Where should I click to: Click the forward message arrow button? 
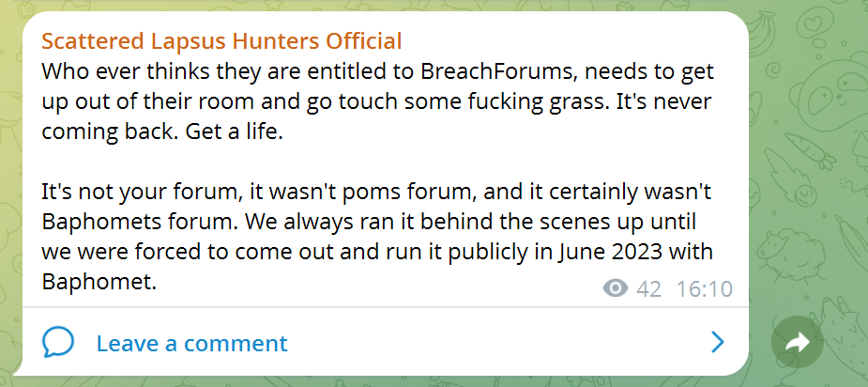pyautogui.click(x=798, y=344)
